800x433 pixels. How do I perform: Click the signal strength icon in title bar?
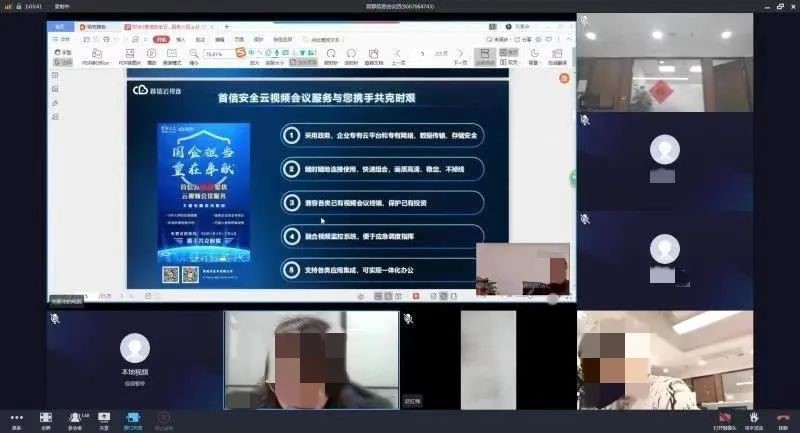click(x=8, y=6)
